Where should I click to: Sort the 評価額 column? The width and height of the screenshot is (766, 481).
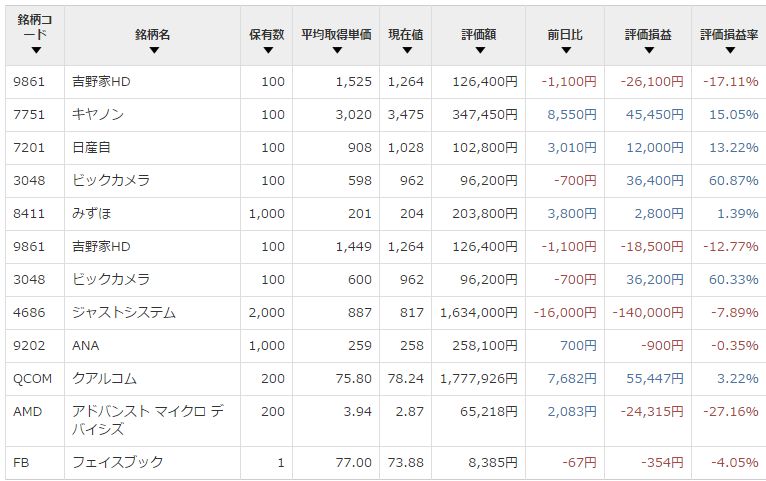coord(479,50)
